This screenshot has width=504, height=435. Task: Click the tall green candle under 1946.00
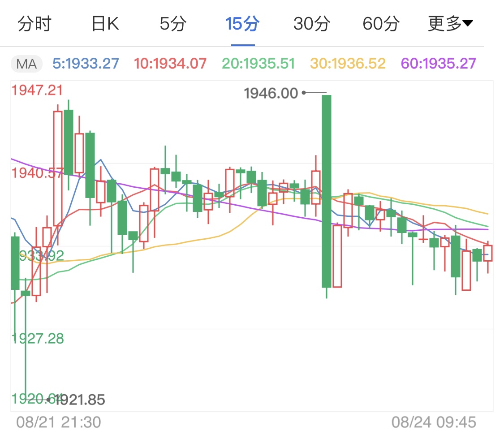click(x=327, y=190)
